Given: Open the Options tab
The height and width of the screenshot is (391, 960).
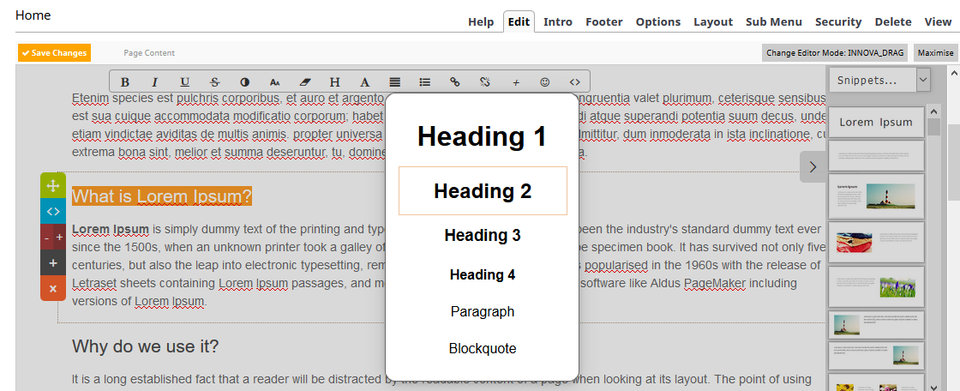Looking at the screenshot, I should [658, 22].
